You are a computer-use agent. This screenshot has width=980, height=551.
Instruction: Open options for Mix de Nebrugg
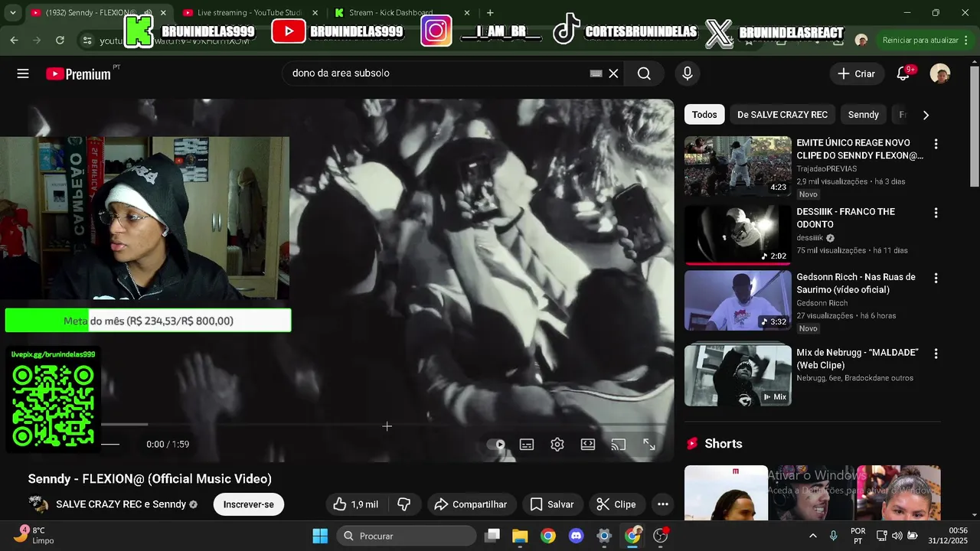[936, 354]
